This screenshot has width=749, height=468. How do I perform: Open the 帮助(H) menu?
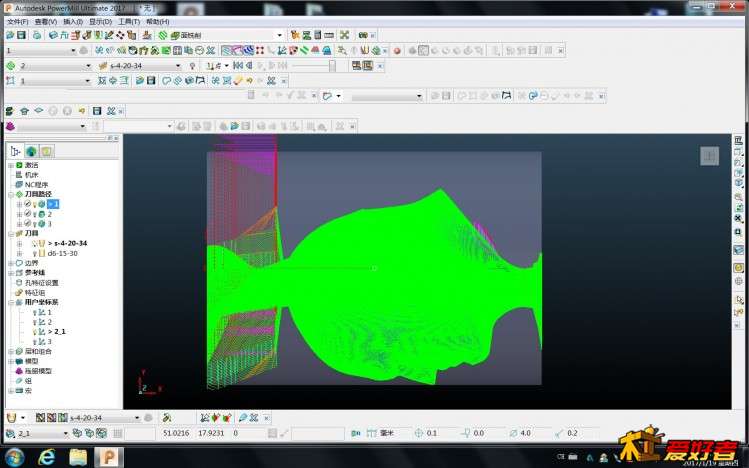coord(158,21)
